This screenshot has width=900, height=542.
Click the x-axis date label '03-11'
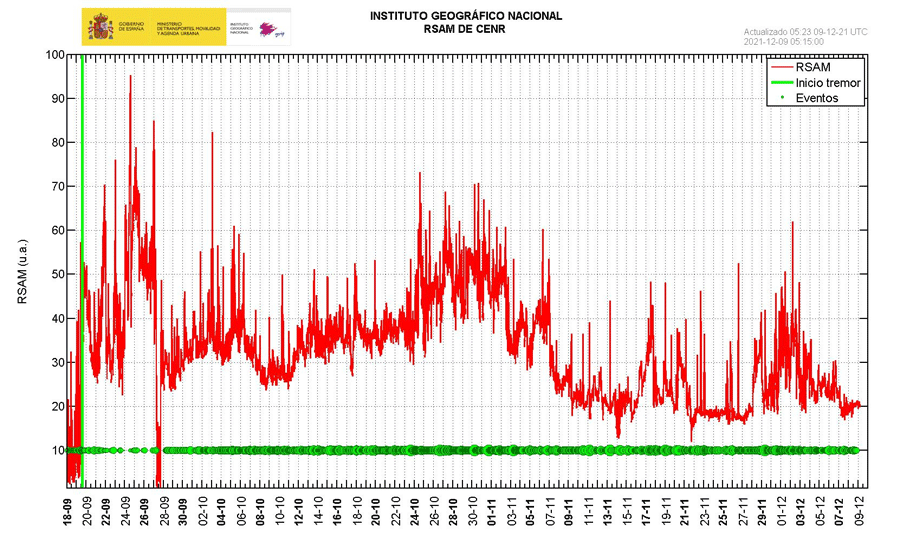tap(511, 512)
